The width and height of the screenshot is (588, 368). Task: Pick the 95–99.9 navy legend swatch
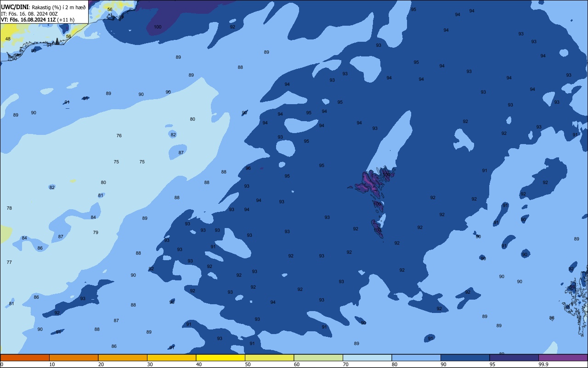[514, 357]
